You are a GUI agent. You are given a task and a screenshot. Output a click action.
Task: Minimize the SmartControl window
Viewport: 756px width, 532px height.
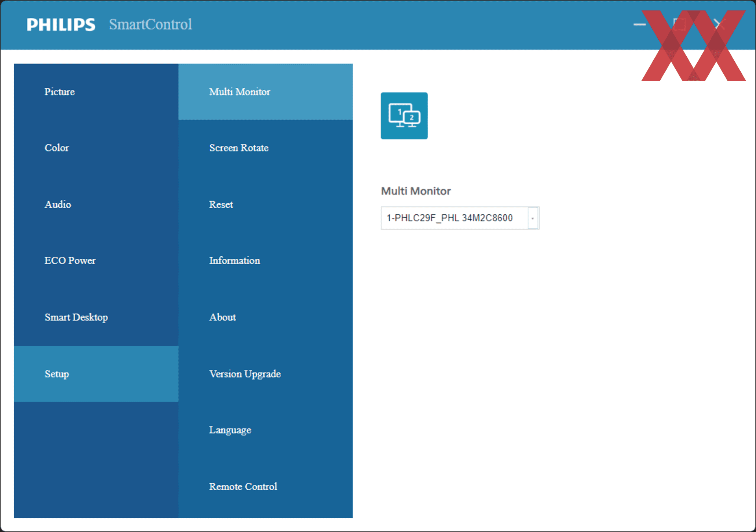[639, 24]
